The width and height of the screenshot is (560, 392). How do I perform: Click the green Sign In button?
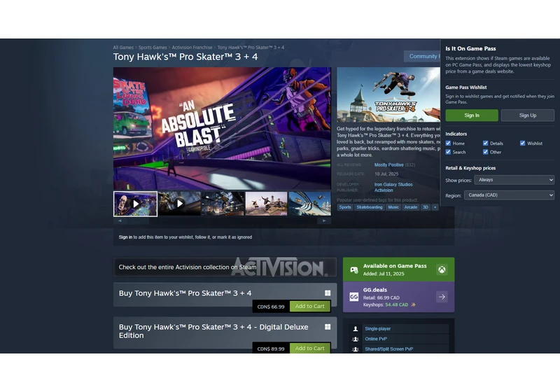[x=472, y=115]
